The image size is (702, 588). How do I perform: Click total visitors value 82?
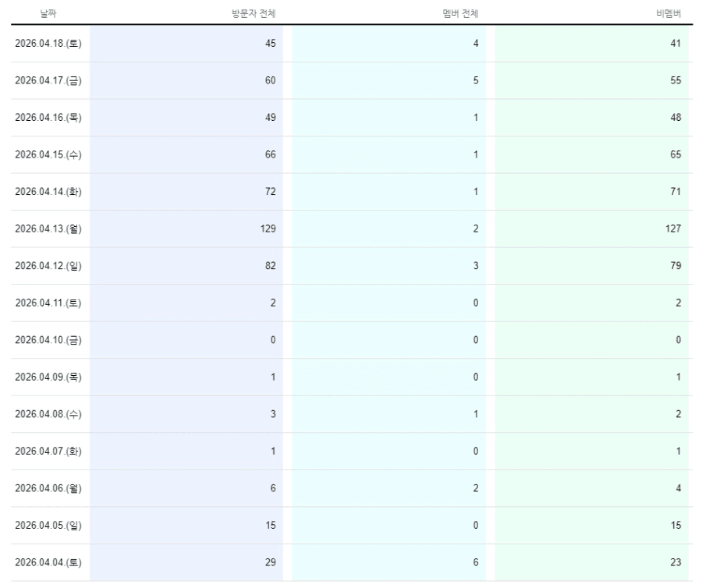(271, 266)
